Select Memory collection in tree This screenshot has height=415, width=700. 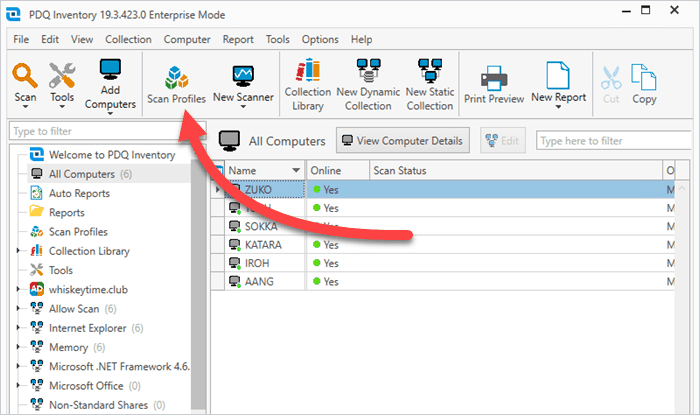67,347
